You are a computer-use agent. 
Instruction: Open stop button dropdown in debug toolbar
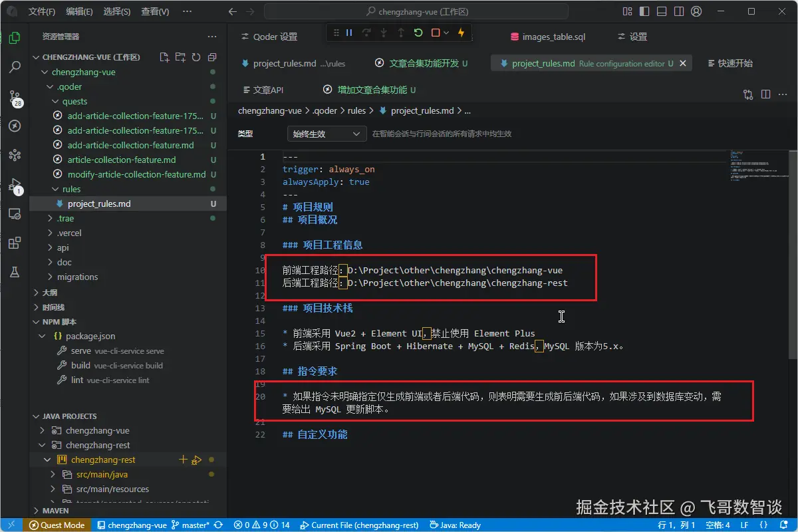click(x=446, y=33)
